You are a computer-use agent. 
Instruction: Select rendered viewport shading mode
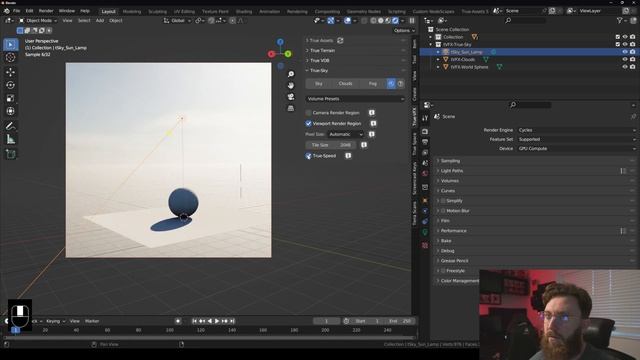[x=395, y=20]
